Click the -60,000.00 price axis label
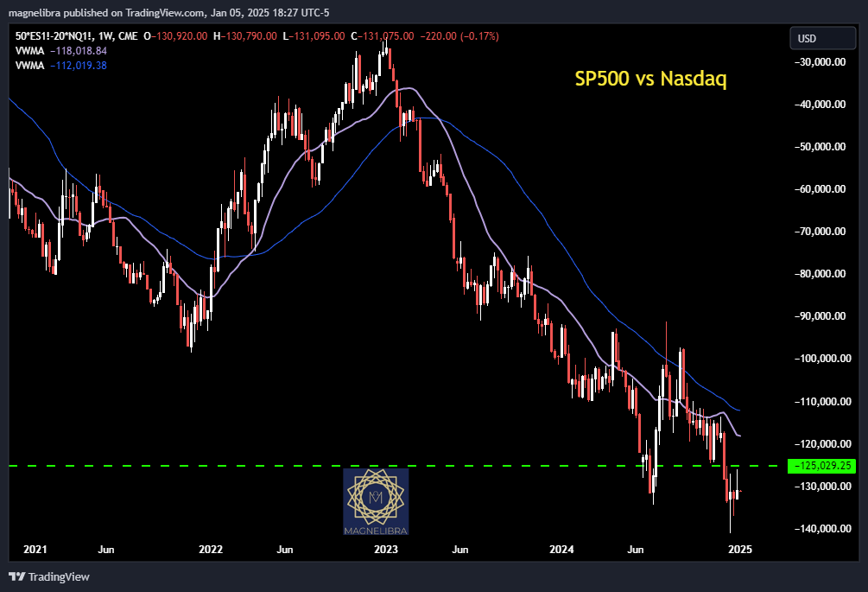The width and height of the screenshot is (868, 592). pos(820,189)
